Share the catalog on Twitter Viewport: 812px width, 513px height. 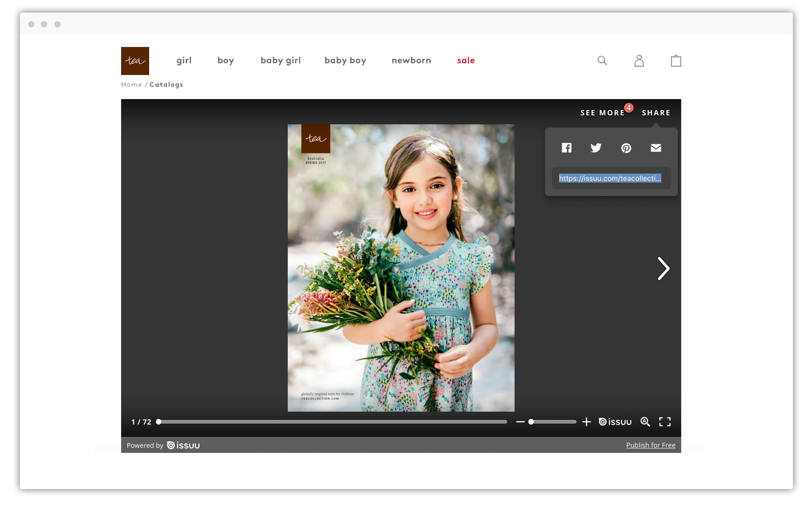point(596,148)
